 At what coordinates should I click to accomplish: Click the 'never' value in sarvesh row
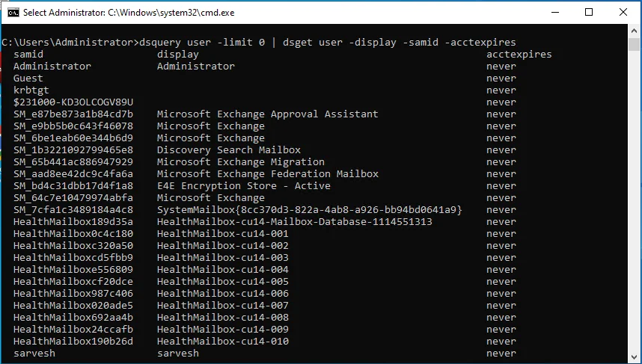coord(501,354)
